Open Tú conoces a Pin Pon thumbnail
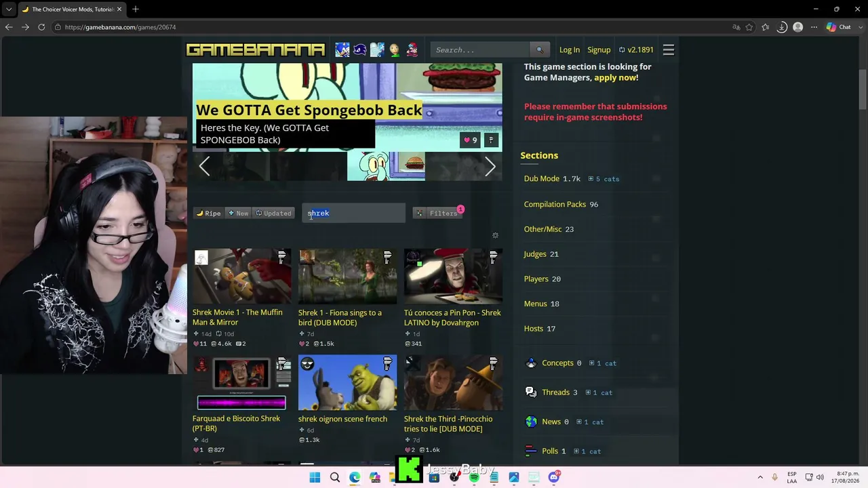The height and width of the screenshot is (488, 868). pos(453,276)
